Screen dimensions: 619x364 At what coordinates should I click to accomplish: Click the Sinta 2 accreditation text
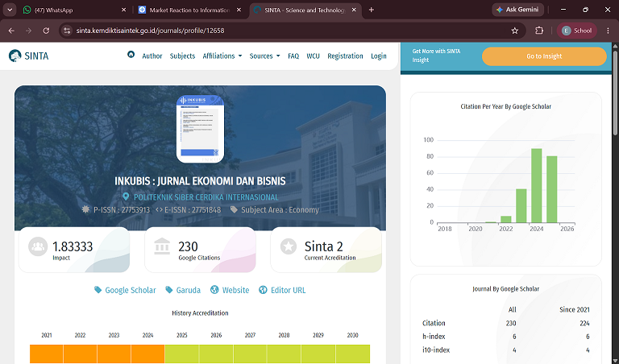click(x=324, y=246)
